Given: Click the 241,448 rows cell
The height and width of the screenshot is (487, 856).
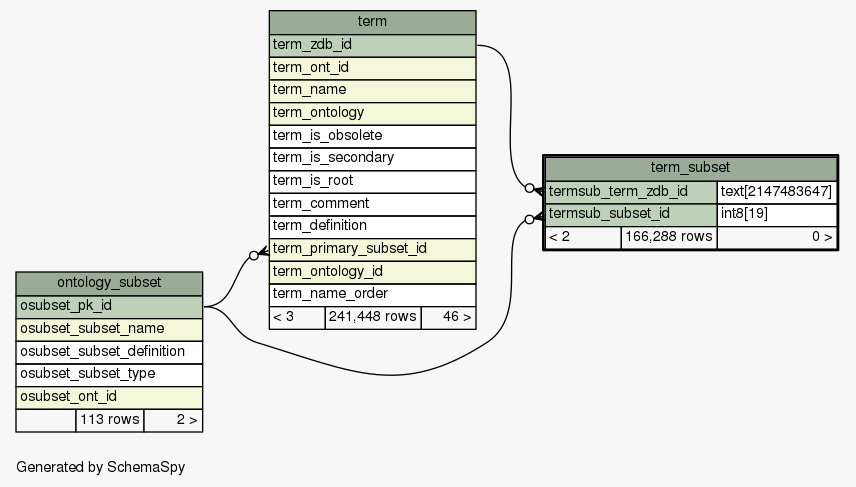Looking at the screenshot, I should coord(372,318).
